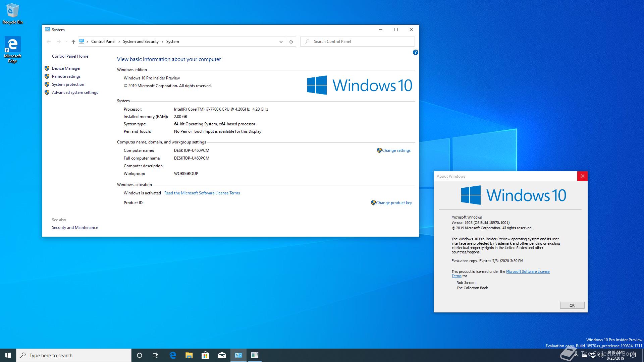Open Security and Maintenance under See also
Viewport: 644px width, 362px height.
click(x=75, y=228)
